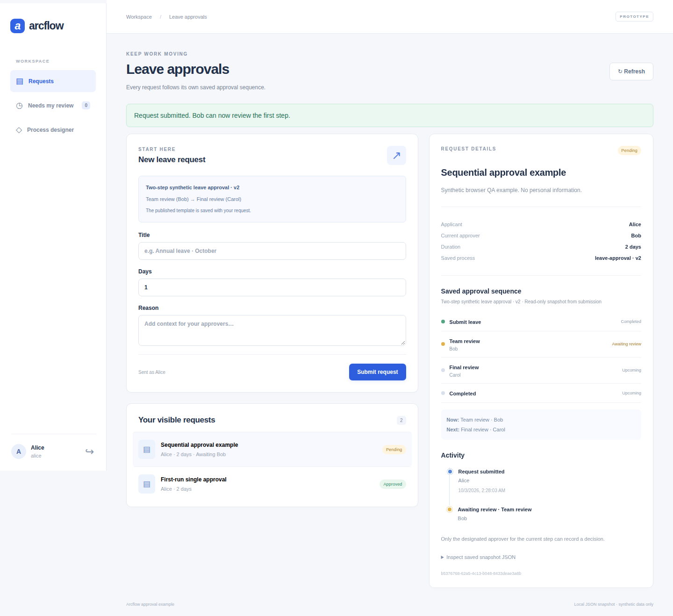673x616 pixels.
Task: Click Alice's avatar circle
Action: pos(19,451)
